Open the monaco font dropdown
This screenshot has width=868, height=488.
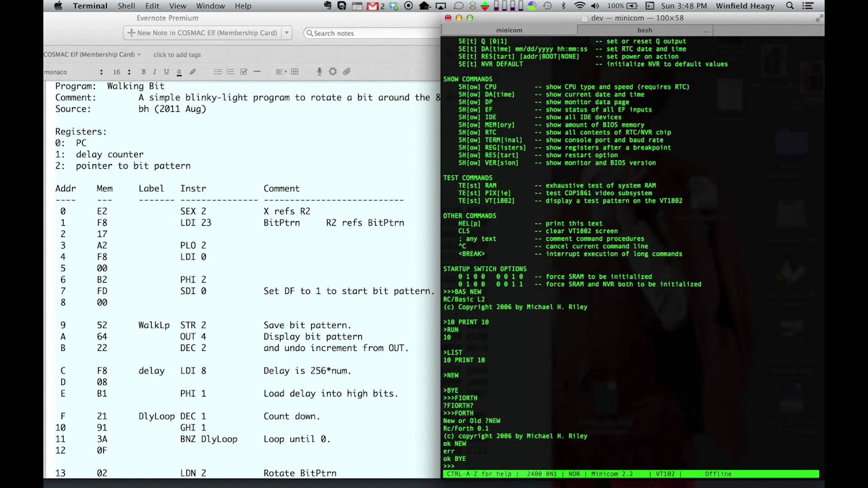(x=73, y=72)
